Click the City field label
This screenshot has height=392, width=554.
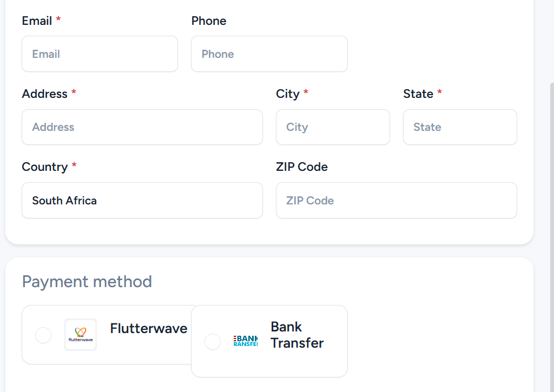(x=287, y=94)
